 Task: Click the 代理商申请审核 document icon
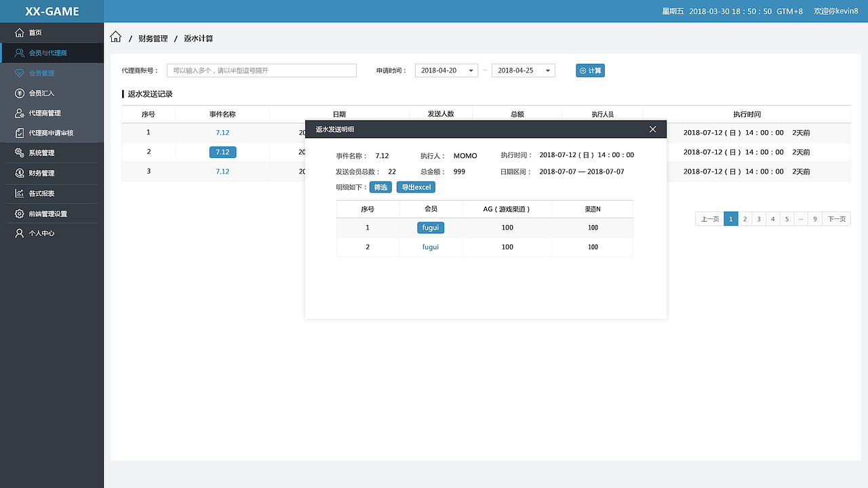point(19,133)
